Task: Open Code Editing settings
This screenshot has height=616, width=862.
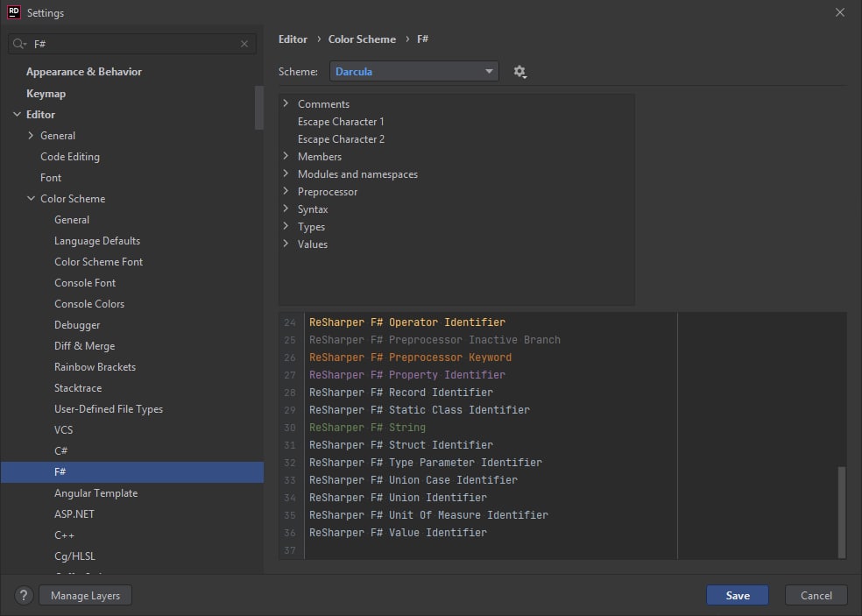Action: (x=70, y=157)
